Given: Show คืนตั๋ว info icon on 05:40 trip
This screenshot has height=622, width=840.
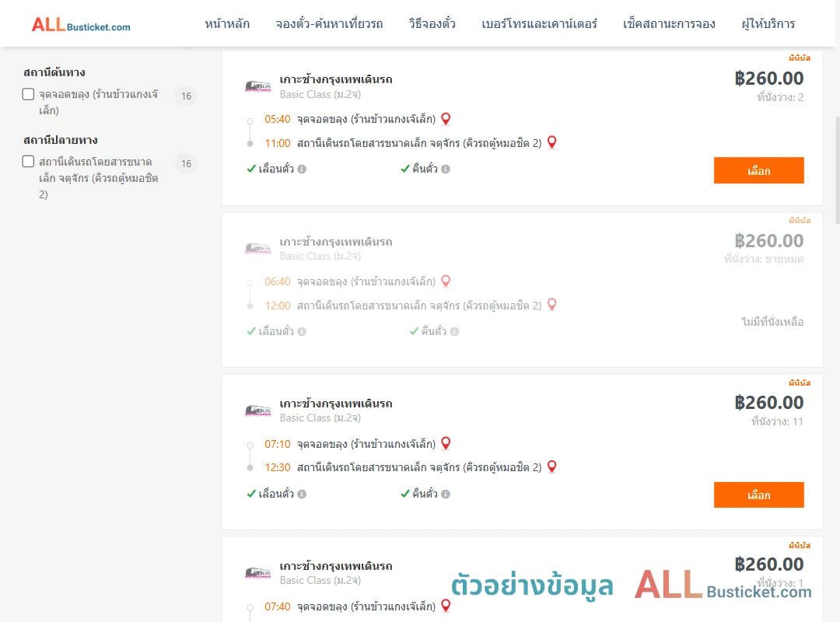Looking at the screenshot, I should coord(446,169).
